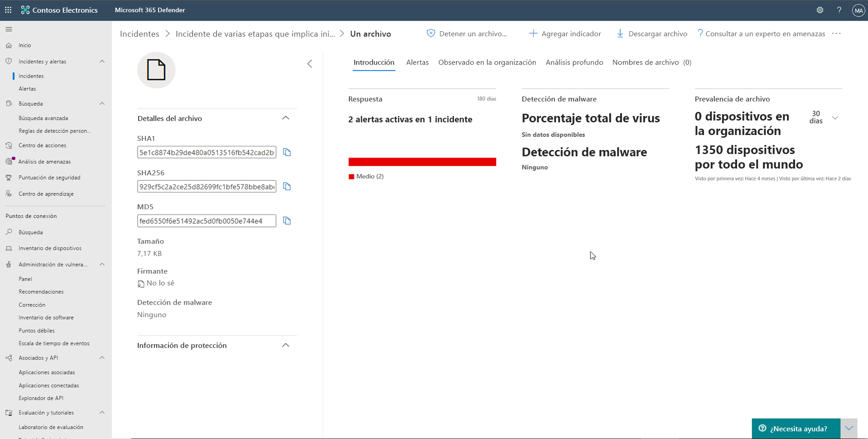Screen dimensions: 868x439
Task: Open Búsqueda avanzada
Action: [x=43, y=118]
